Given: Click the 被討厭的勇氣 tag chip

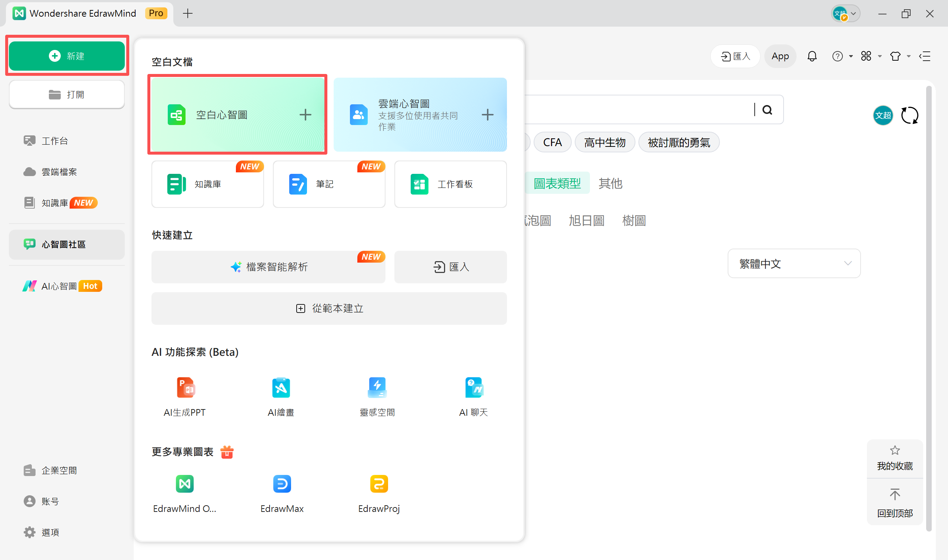Looking at the screenshot, I should 679,143.
